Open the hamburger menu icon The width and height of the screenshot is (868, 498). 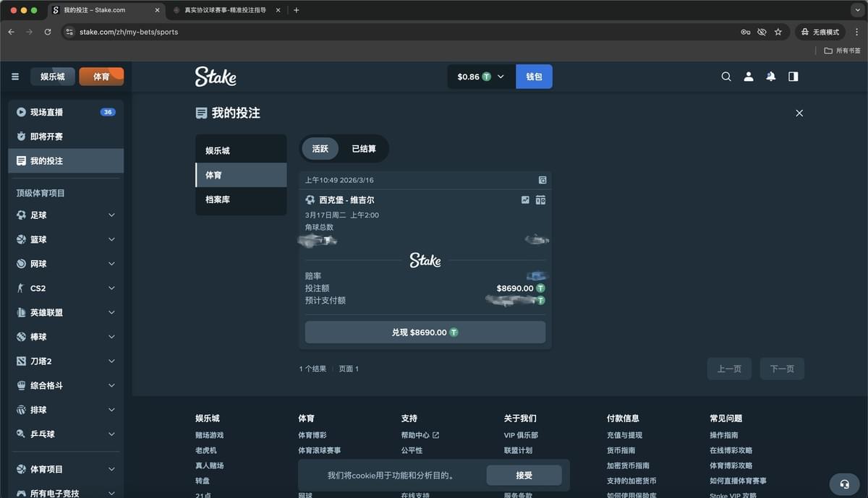[15, 77]
